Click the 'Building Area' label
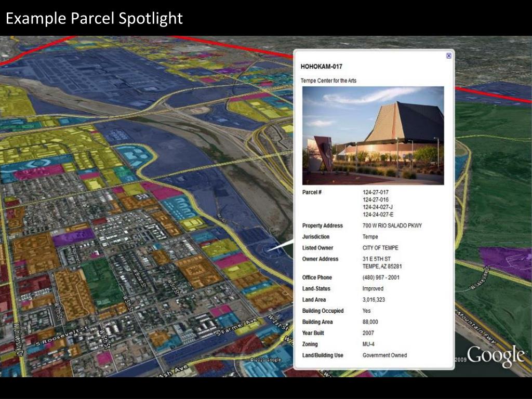The width and height of the screenshot is (532, 399). [x=317, y=322]
